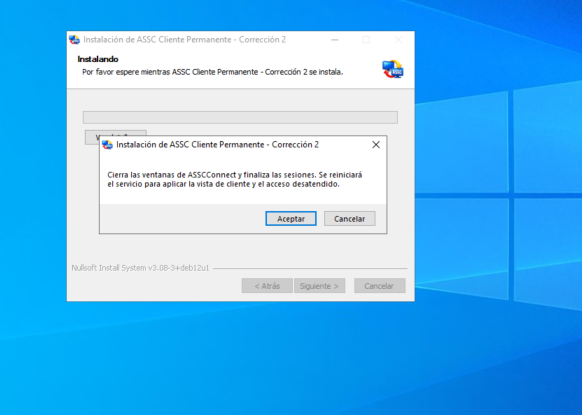Click the message text about ASSCConnect sessions
The height and width of the screenshot is (415, 582).
click(x=235, y=179)
